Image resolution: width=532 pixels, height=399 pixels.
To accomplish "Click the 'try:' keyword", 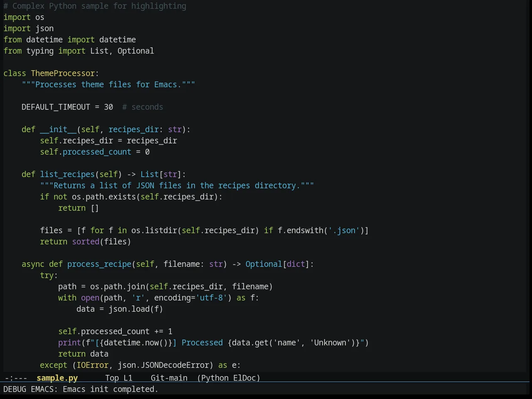I will coord(49,275).
